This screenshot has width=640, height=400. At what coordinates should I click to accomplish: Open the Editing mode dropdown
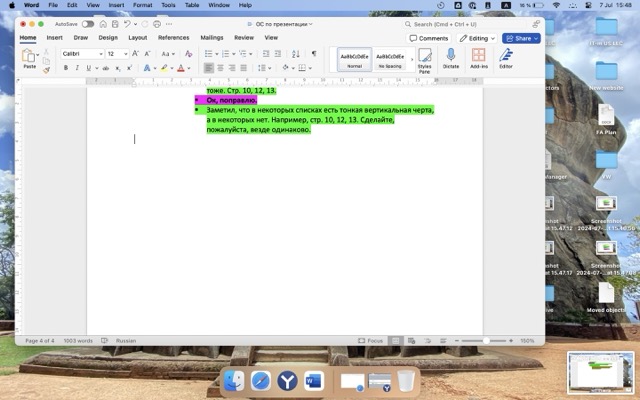477,38
